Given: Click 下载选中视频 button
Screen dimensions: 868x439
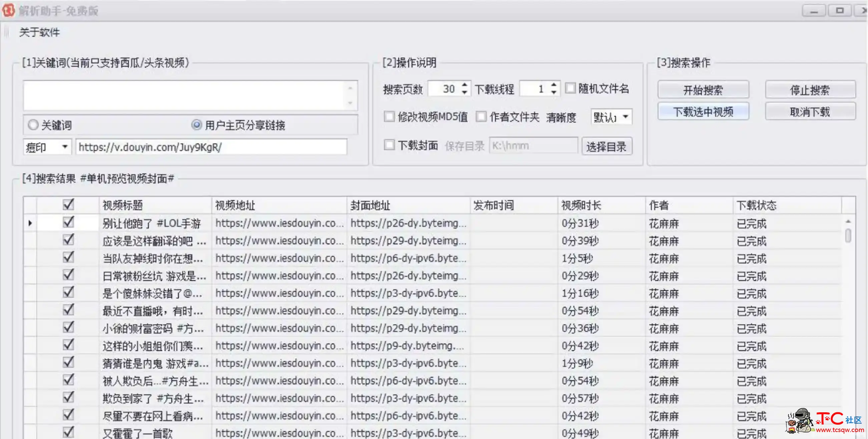Looking at the screenshot, I should 703,111.
